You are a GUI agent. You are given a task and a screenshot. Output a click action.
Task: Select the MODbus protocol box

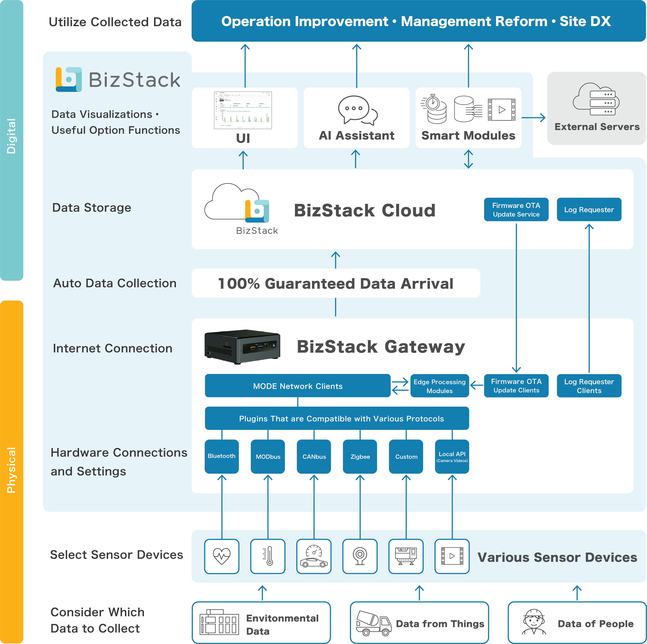click(x=268, y=457)
